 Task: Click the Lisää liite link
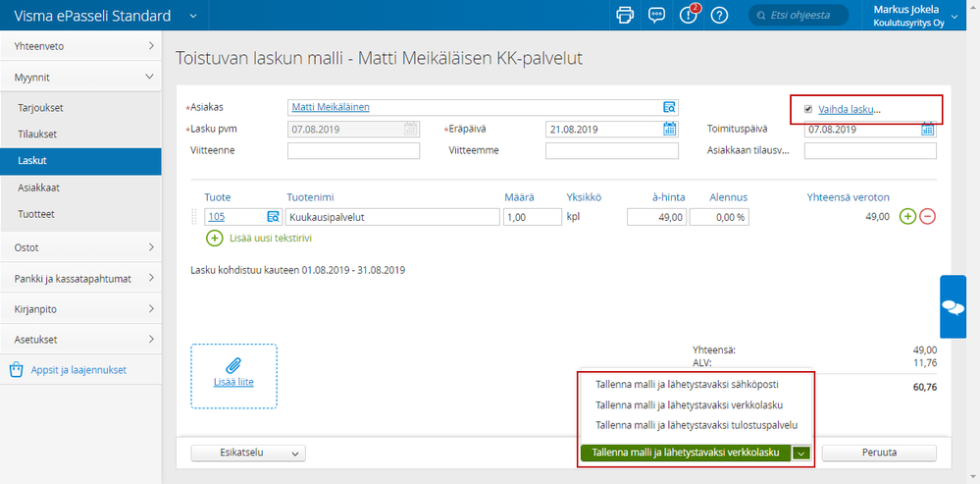coord(233,382)
